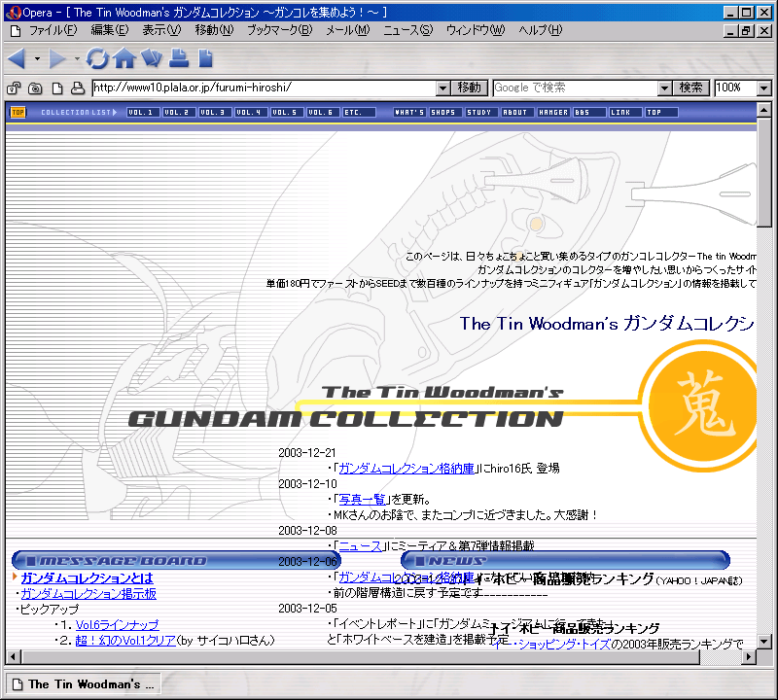Open the 100% zoom level dropdown
The width and height of the screenshot is (778, 700).
click(764, 88)
